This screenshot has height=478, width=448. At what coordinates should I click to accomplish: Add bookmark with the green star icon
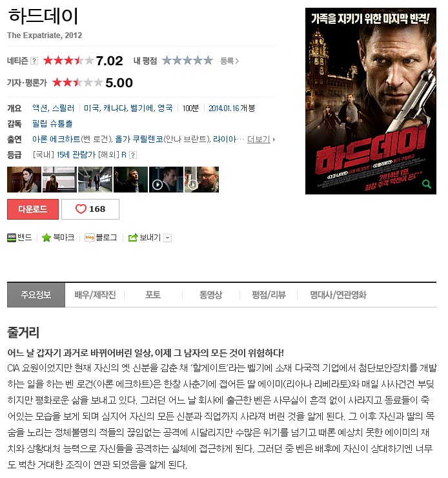coord(46,238)
